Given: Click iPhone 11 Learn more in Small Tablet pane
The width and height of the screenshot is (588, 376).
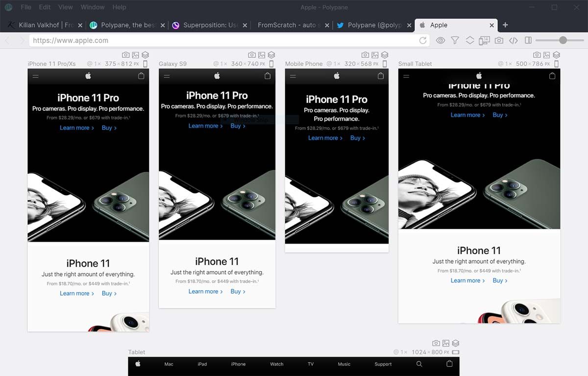Looking at the screenshot, I should [468, 280].
